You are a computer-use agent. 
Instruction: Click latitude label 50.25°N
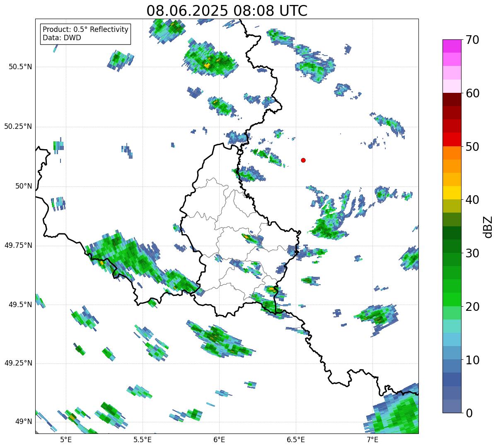(x=18, y=126)
